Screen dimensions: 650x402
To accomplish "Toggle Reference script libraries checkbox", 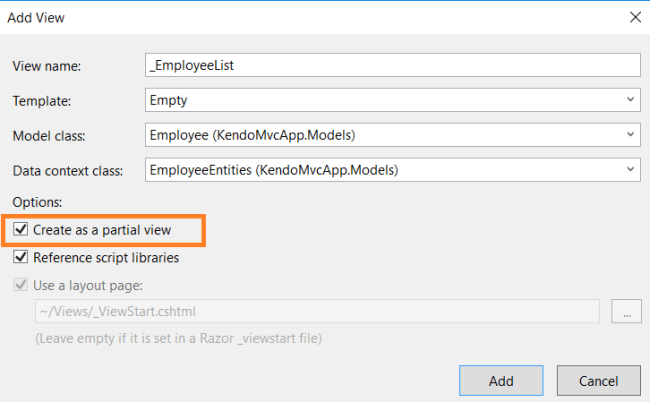I will [21, 258].
